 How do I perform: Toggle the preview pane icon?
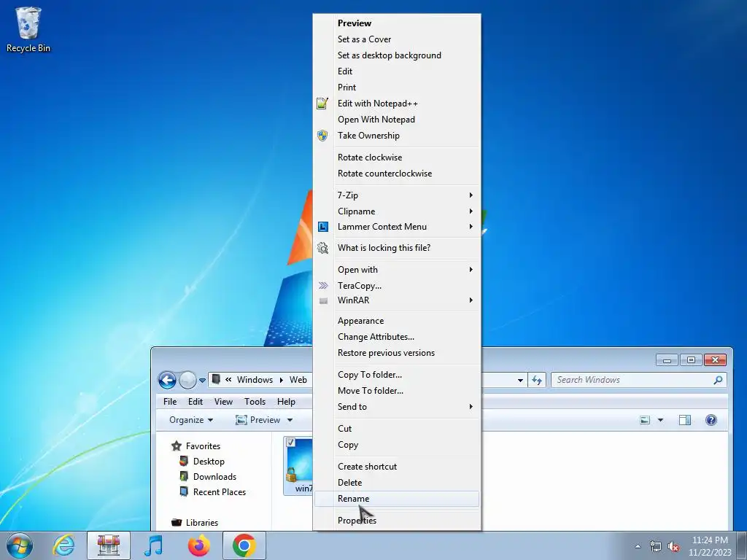[685, 420]
